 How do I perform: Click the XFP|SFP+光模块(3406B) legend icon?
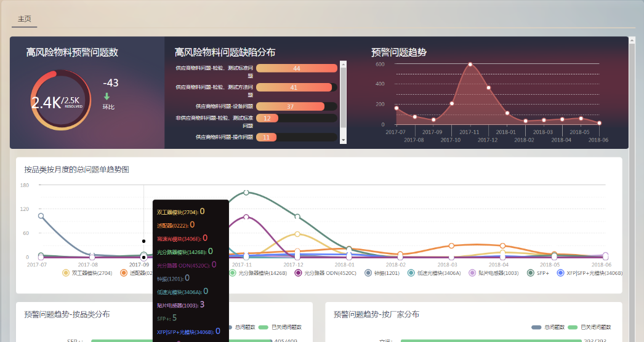tap(560, 273)
